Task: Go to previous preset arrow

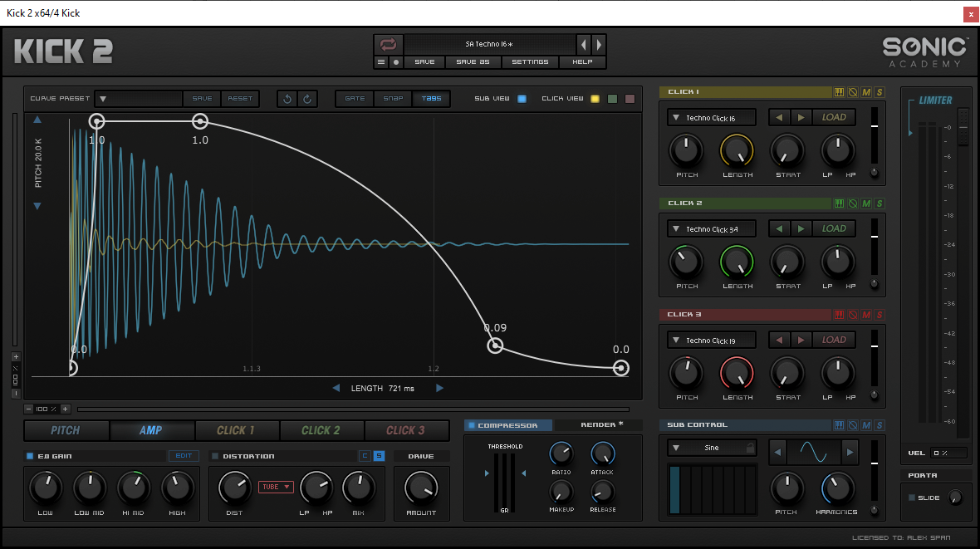Action: coord(584,44)
